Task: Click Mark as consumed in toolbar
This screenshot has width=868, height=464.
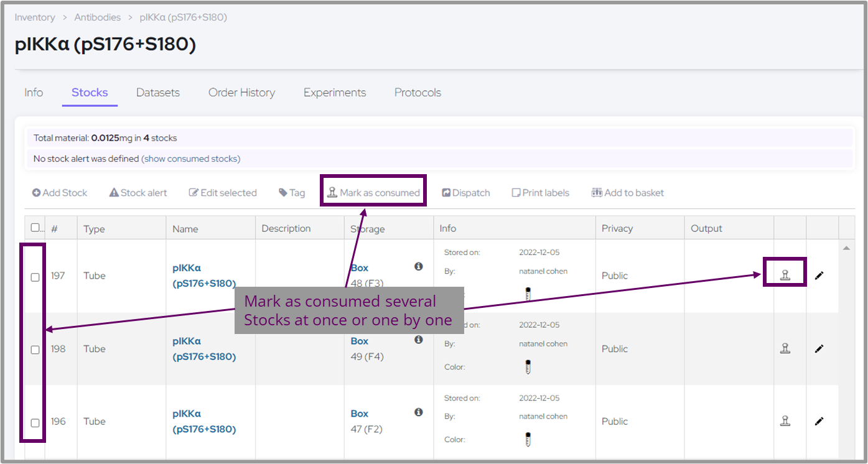Action: [x=374, y=193]
